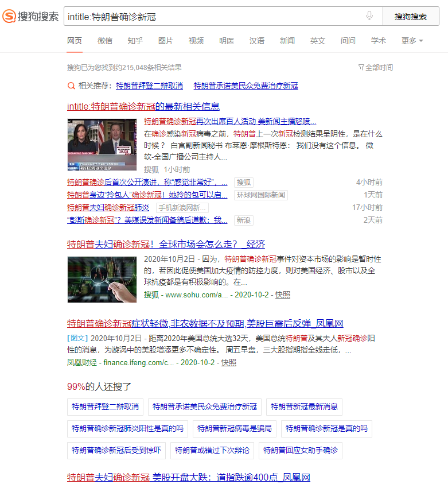Screen dimensions: 448x484
Task: Open 特朗普夫妇确诊新冠肺炎 link
Action: pos(108,208)
